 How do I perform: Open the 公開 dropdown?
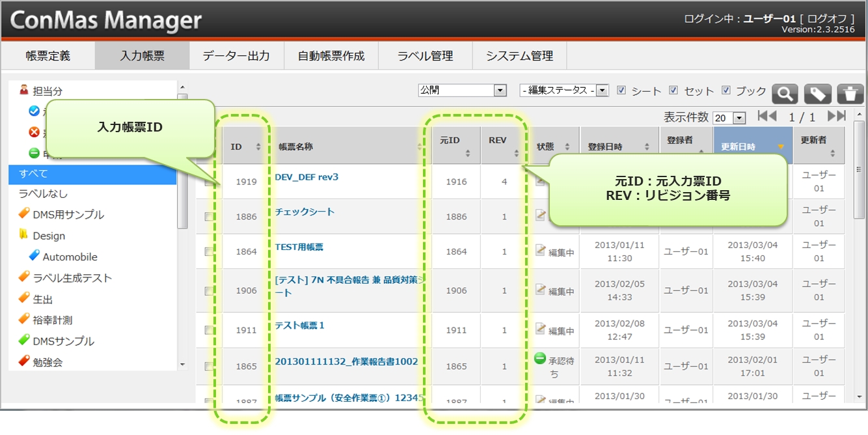click(x=462, y=91)
